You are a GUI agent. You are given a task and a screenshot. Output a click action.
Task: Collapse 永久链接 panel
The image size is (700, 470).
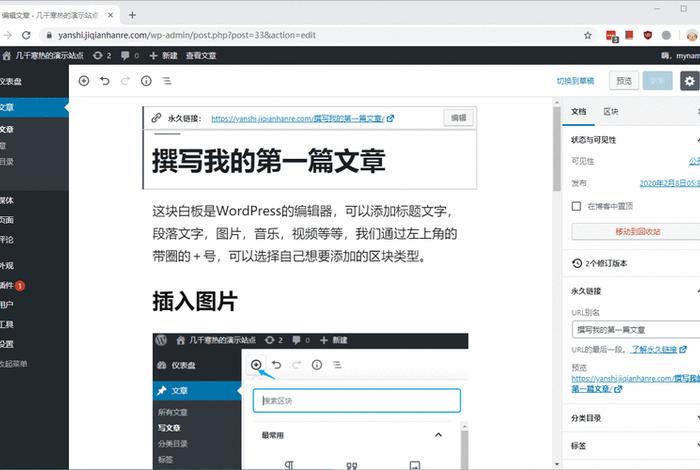click(631, 291)
